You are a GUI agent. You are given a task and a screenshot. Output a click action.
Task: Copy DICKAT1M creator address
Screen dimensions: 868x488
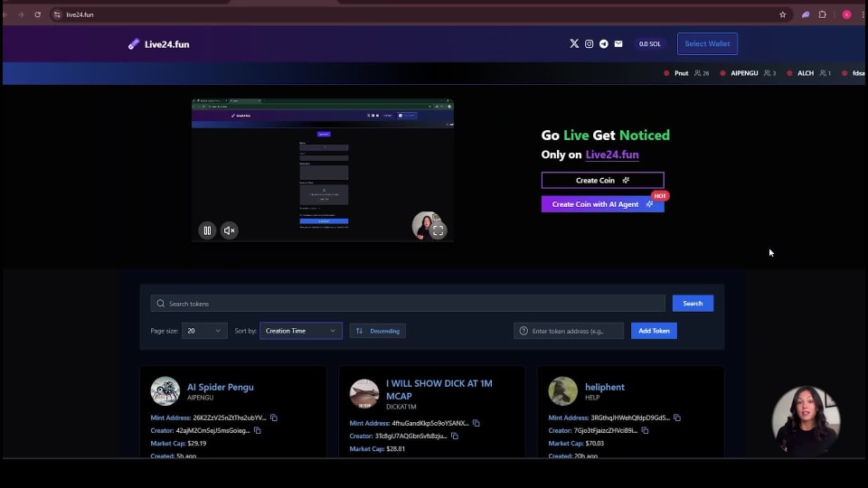pyautogui.click(x=455, y=436)
